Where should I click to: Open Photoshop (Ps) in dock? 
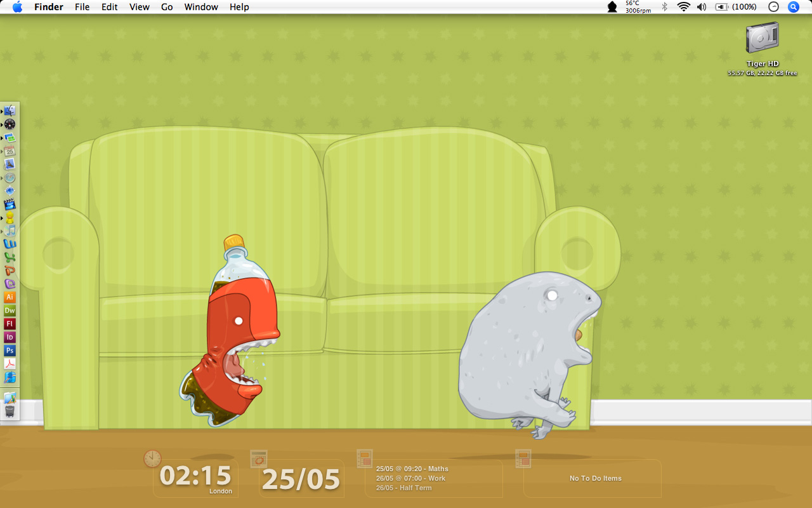click(10, 351)
